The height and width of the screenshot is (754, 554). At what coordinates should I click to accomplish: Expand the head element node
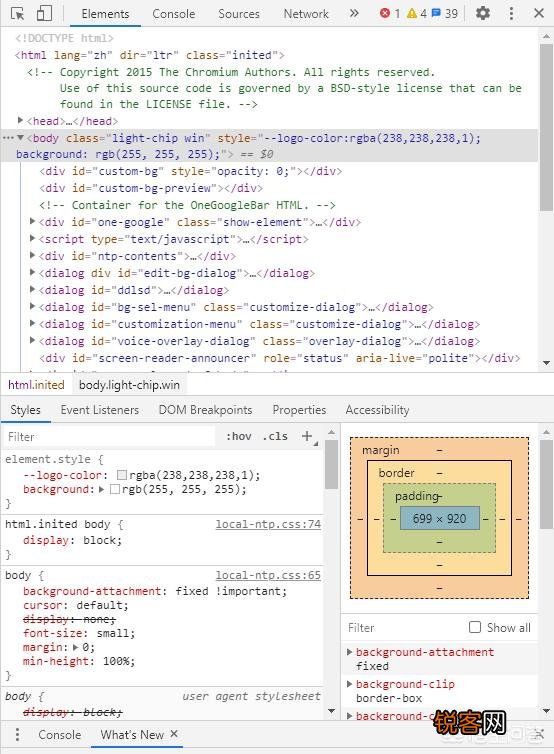20,120
